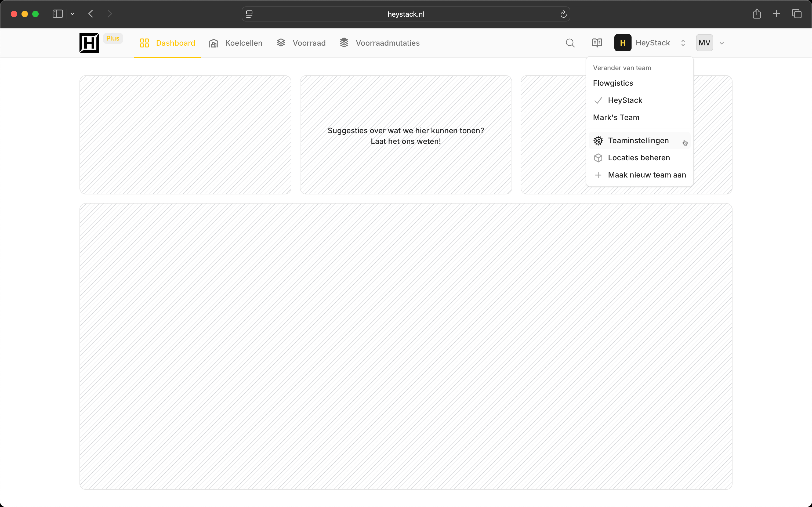Click the Plus plan badge
The height and width of the screenshot is (507, 812).
tap(113, 38)
